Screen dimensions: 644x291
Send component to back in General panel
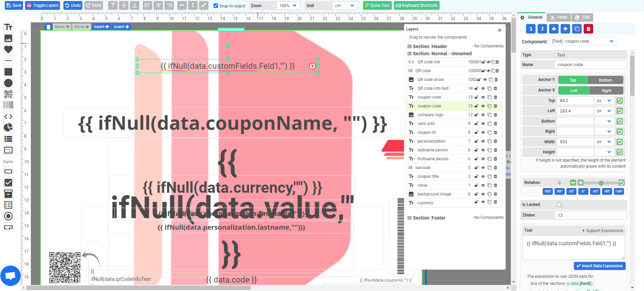pos(531,29)
